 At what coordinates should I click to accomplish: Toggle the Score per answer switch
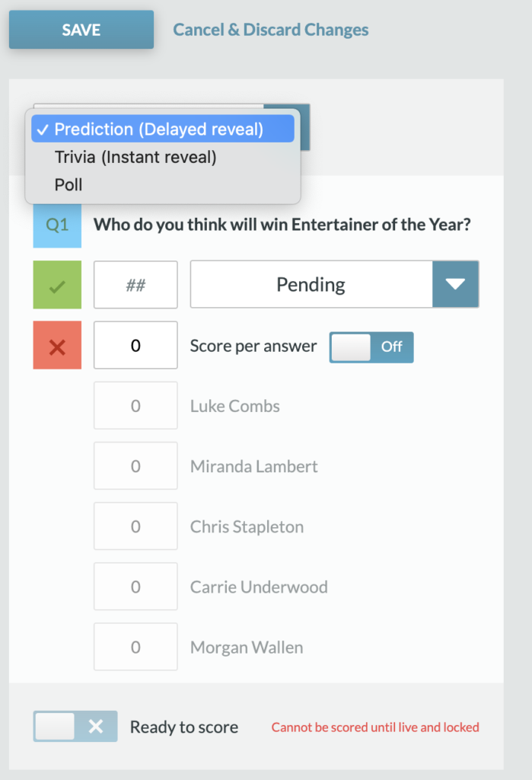pos(371,347)
